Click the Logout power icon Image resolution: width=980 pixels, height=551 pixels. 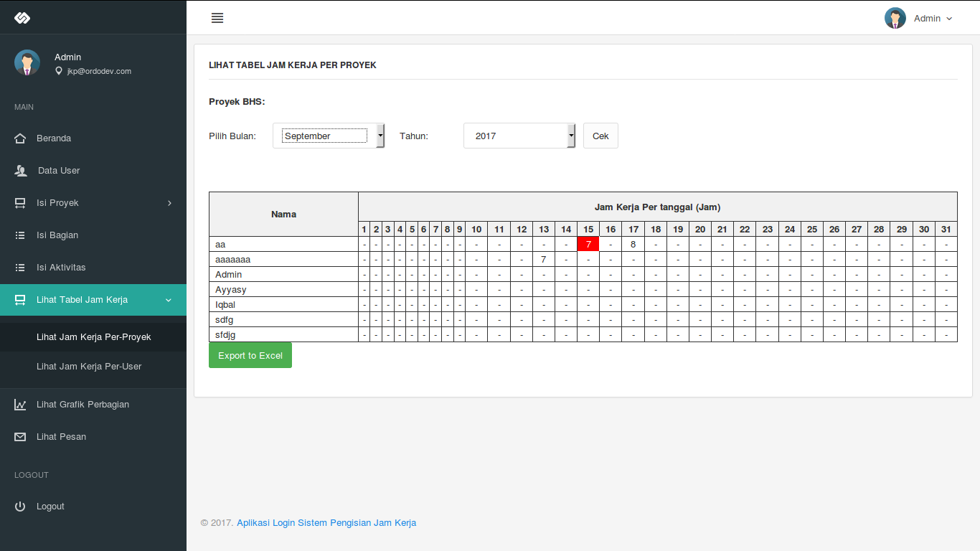point(20,507)
